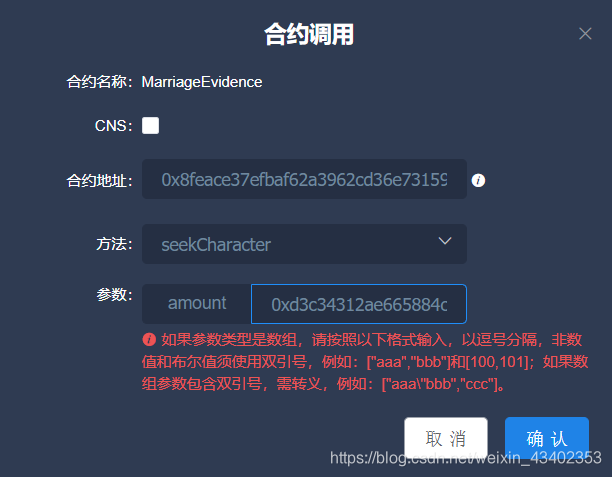Tick the CNS checkbox
The width and height of the screenshot is (612, 477).
(x=150, y=126)
